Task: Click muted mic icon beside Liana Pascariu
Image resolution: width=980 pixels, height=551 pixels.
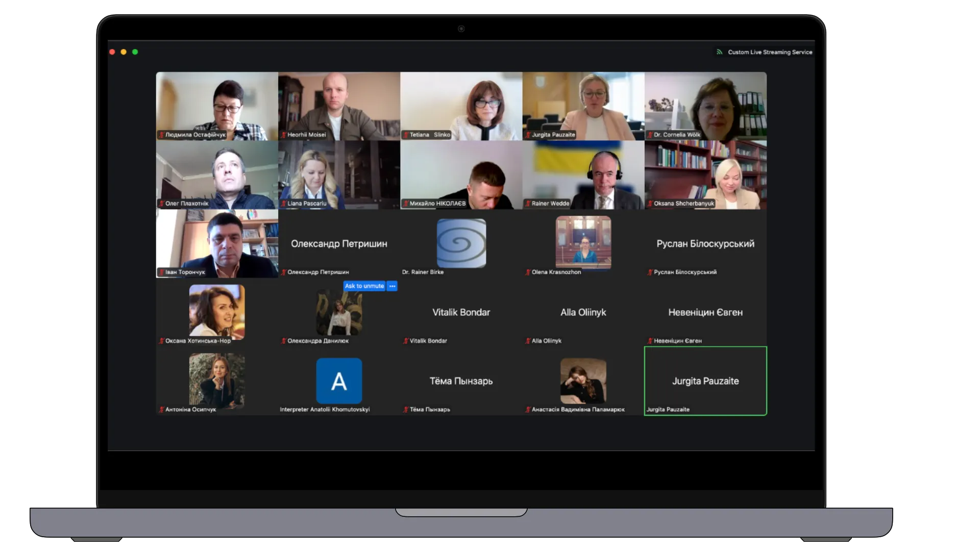Action: pos(283,204)
